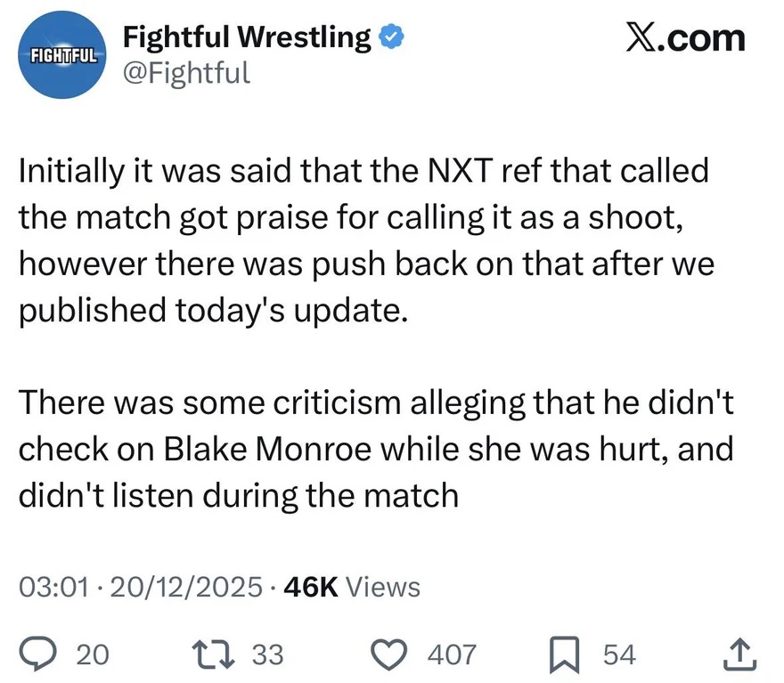This screenshot has width=784, height=683.
Task: Click the 03:01 timestamp
Action: click(54, 587)
